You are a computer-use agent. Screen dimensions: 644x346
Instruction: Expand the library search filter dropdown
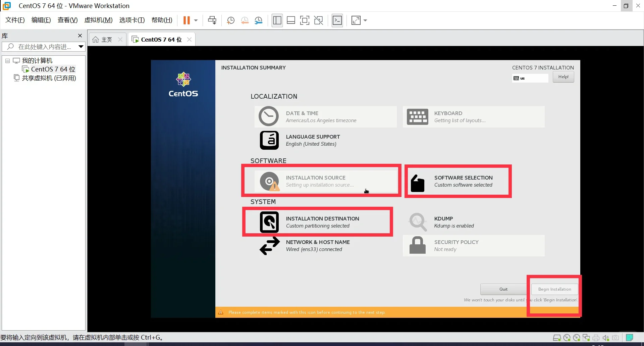81,47
